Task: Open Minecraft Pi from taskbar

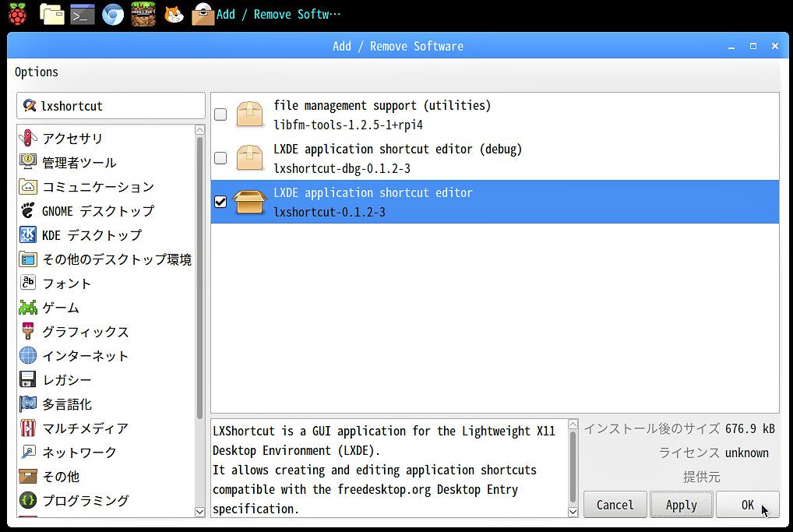Action: [x=143, y=14]
